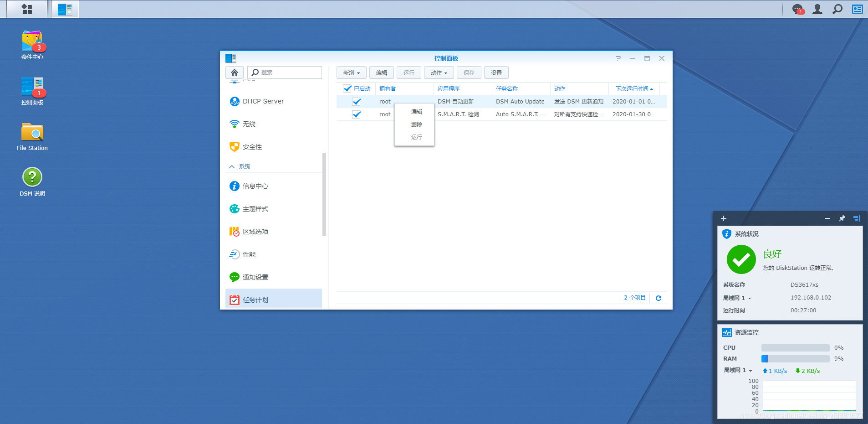Open the create (新增) dropdown
This screenshot has width=868, height=424.
(x=351, y=73)
